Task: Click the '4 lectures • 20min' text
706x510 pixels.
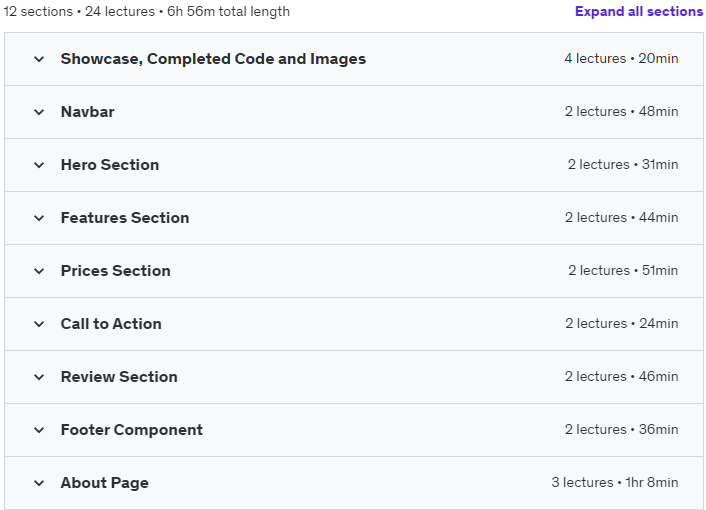Action: [x=621, y=59]
